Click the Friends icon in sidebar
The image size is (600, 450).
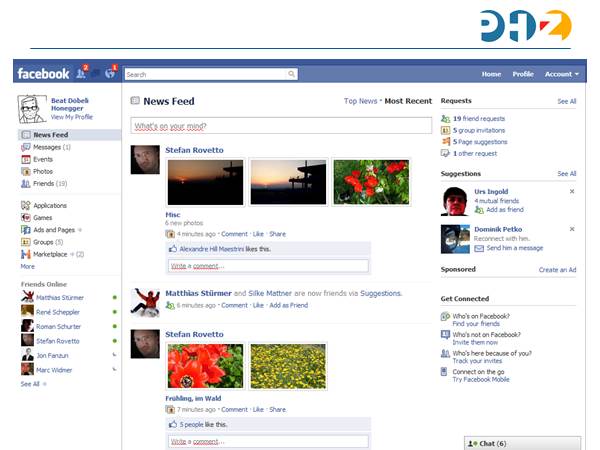[26, 184]
